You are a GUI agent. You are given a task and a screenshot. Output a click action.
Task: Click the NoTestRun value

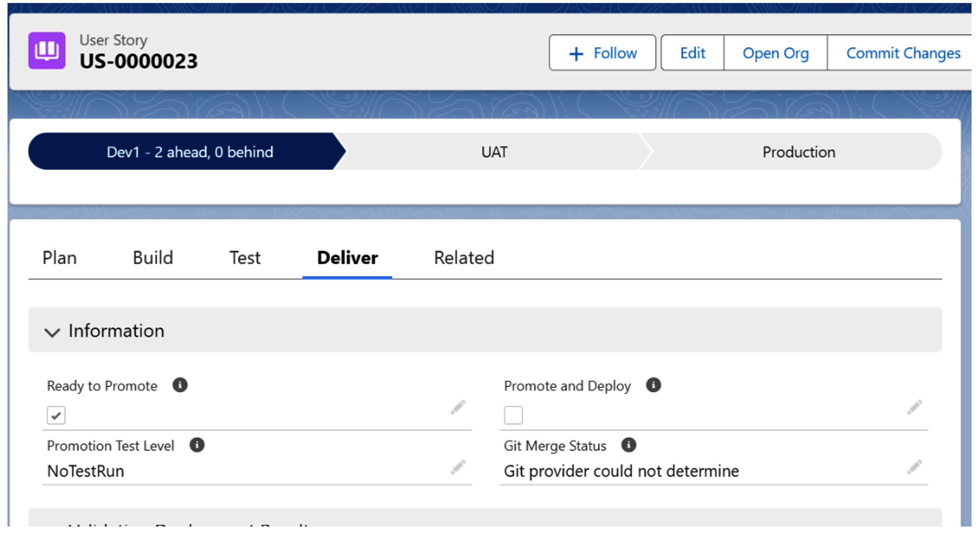tap(85, 471)
